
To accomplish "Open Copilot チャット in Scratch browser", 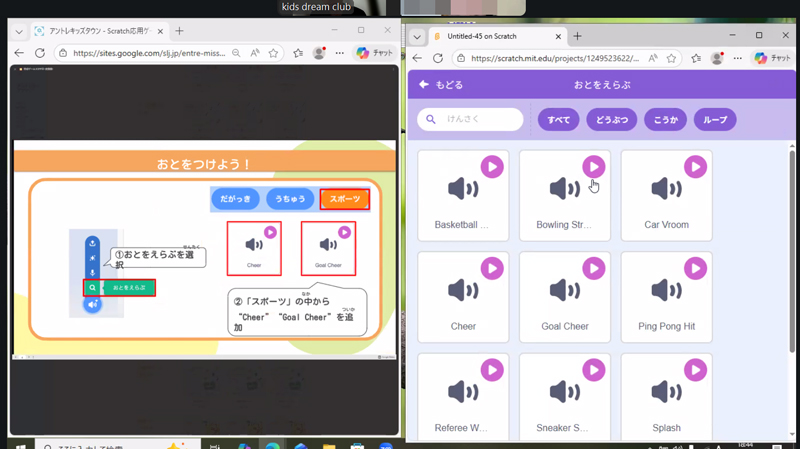I will tap(771, 59).
